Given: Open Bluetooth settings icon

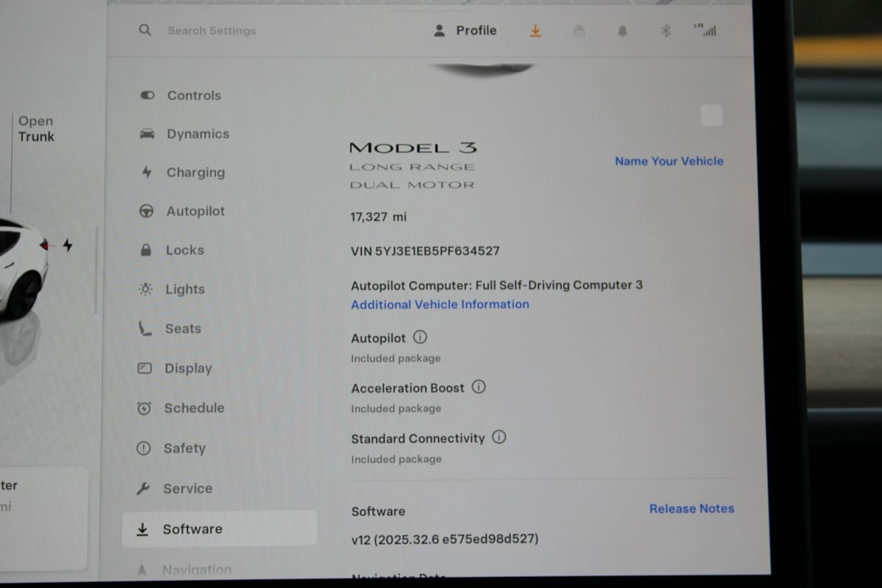Looking at the screenshot, I should tap(665, 31).
